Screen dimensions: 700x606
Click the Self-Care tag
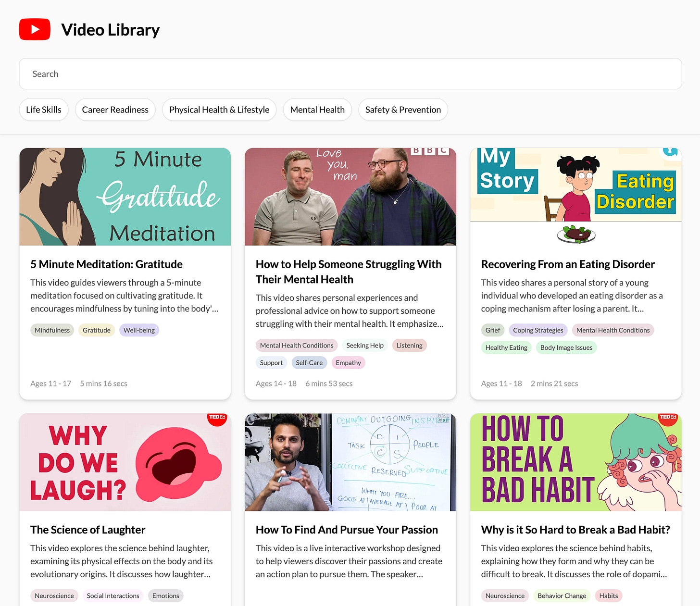coord(309,363)
